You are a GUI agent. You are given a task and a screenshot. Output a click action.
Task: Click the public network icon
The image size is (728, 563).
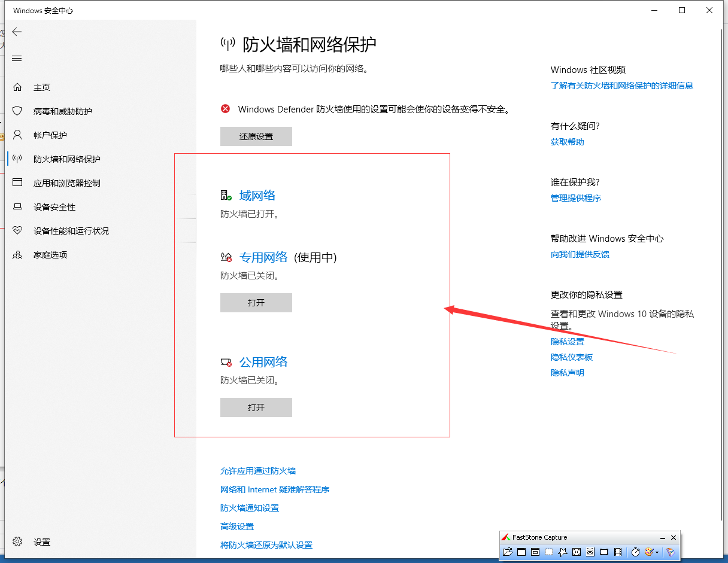click(226, 362)
